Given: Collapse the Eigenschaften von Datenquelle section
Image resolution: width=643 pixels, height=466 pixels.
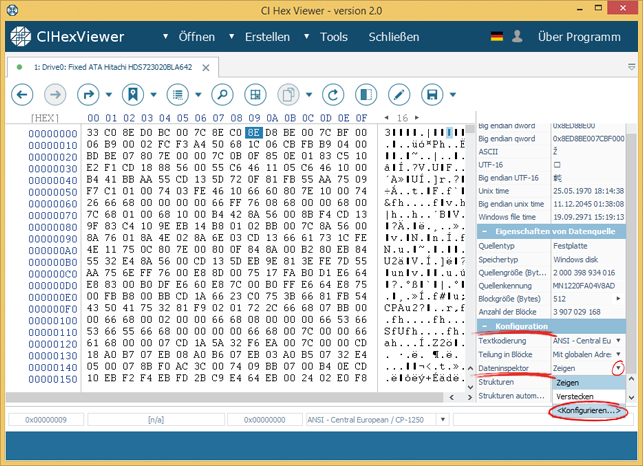Looking at the screenshot, I should pos(484,232).
